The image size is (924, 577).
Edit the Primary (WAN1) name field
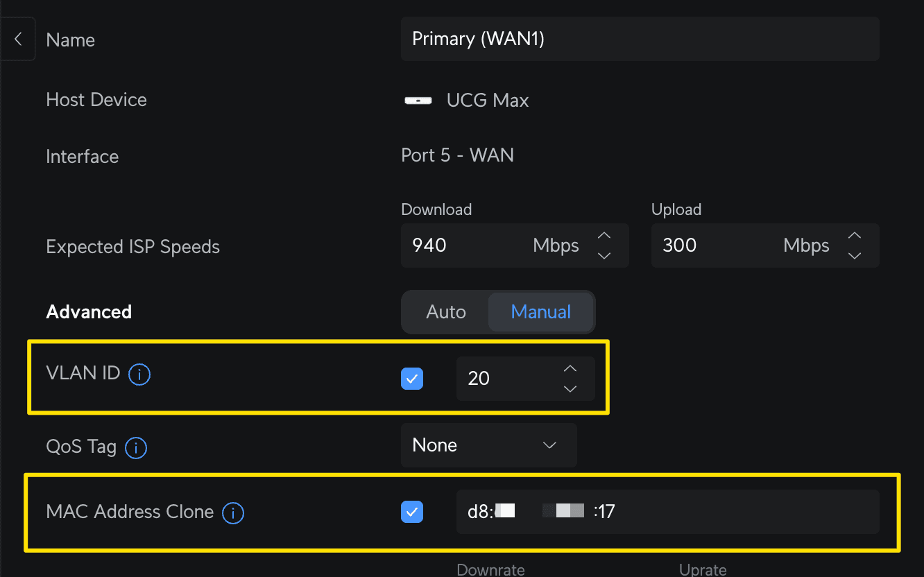coord(640,39)
